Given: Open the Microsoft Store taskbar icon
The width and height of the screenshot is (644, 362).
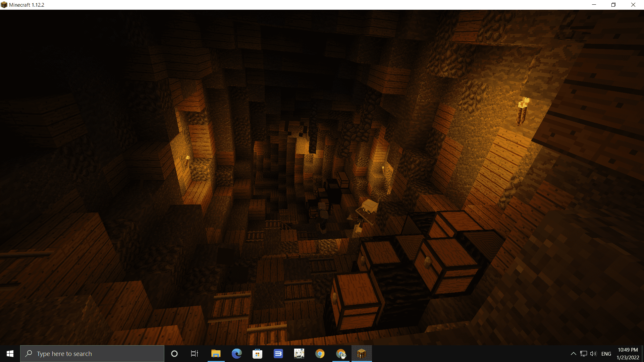Looking at the screenshot, I should point(257,354).
